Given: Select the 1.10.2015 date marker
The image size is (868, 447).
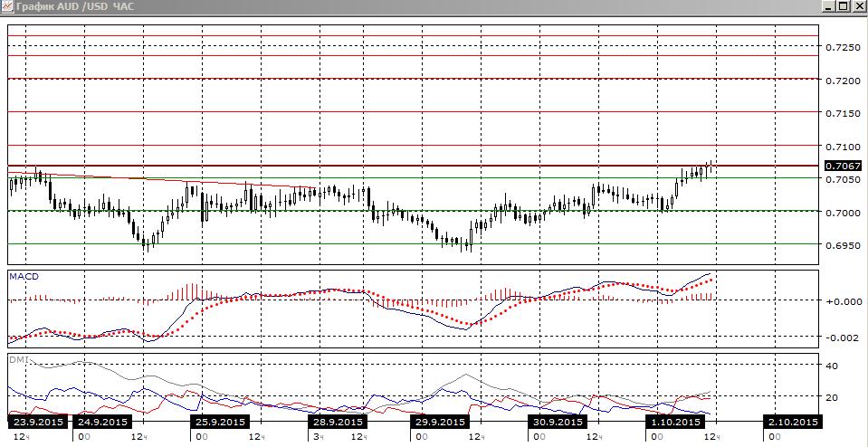Looking at the screenshot, I should click(x=676, y=422).
